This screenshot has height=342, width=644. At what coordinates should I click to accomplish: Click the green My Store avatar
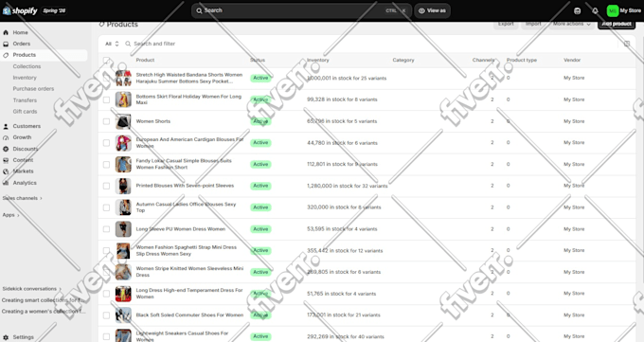coord(613,10)
